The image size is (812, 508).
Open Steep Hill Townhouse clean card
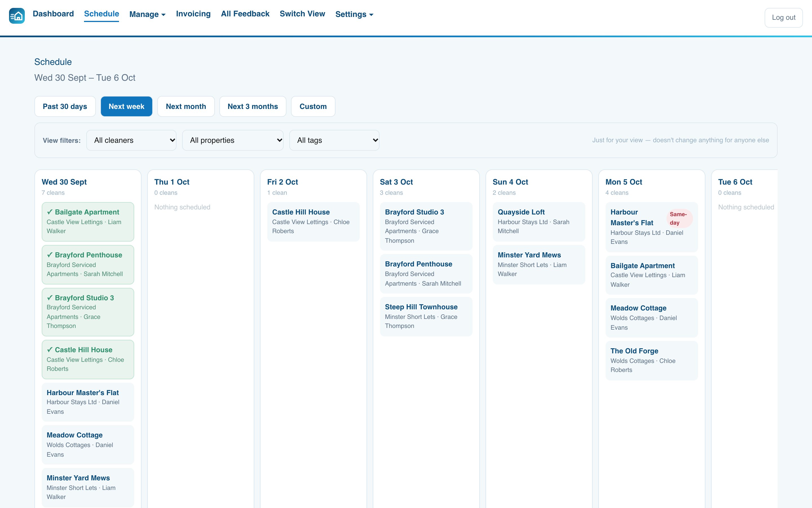(426, 316)
